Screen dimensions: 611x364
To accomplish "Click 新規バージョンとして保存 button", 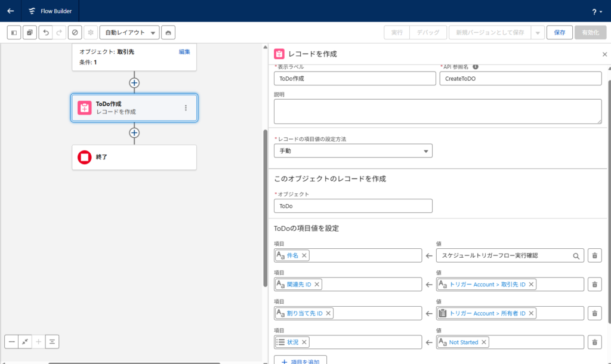I will (490, 32).
